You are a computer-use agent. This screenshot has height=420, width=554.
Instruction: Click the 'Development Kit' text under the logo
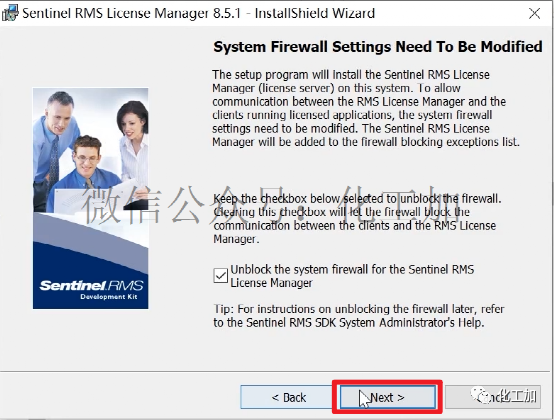point(108,297)
